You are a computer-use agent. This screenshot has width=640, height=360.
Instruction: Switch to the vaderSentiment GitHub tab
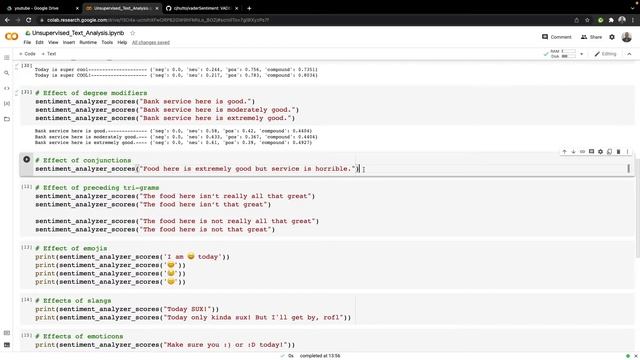point(202,8)
